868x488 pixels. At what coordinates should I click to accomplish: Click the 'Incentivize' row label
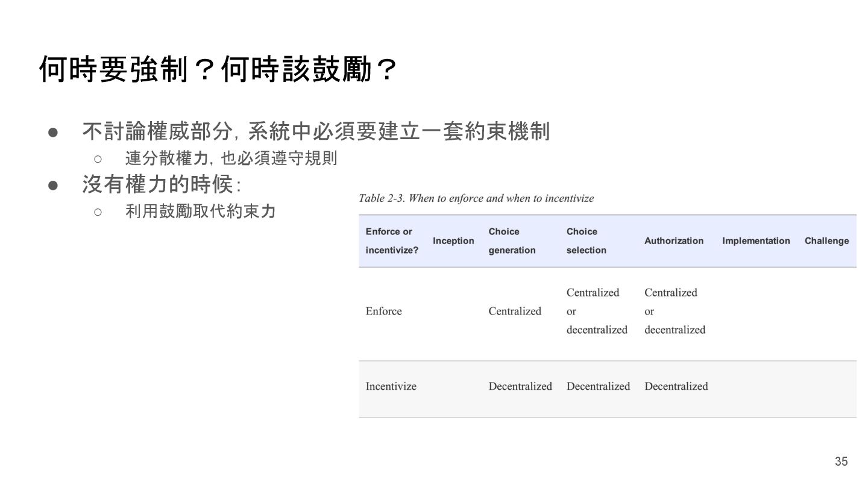[x=391, y=386]
